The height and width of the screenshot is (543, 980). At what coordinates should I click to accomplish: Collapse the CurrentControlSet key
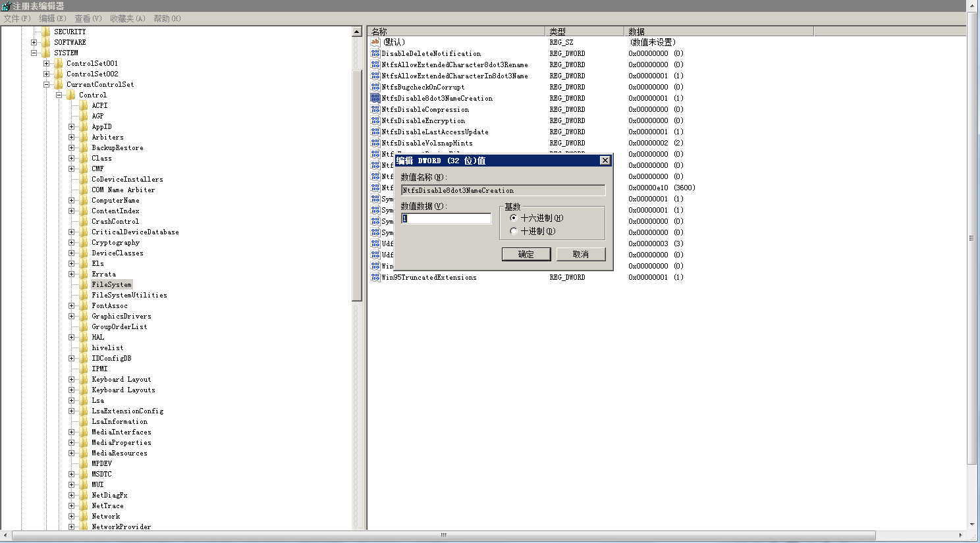click(47, 84)
